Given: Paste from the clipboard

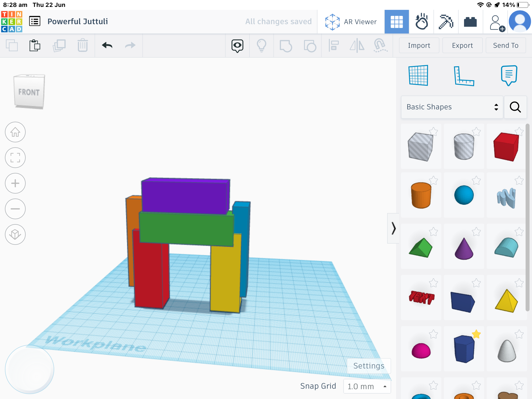Looking at the screenshot, I should click(x=35, y=46).
